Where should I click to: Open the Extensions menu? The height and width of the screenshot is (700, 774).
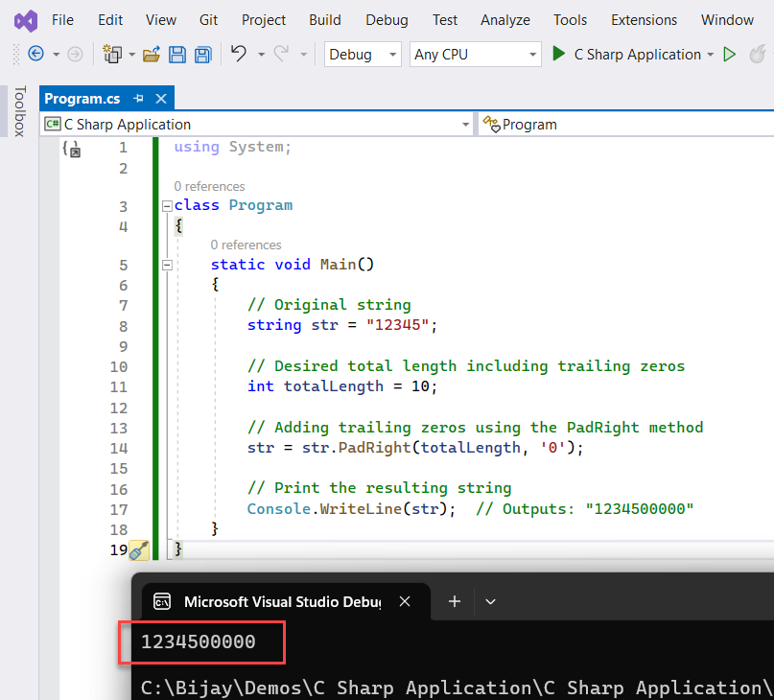643,19
